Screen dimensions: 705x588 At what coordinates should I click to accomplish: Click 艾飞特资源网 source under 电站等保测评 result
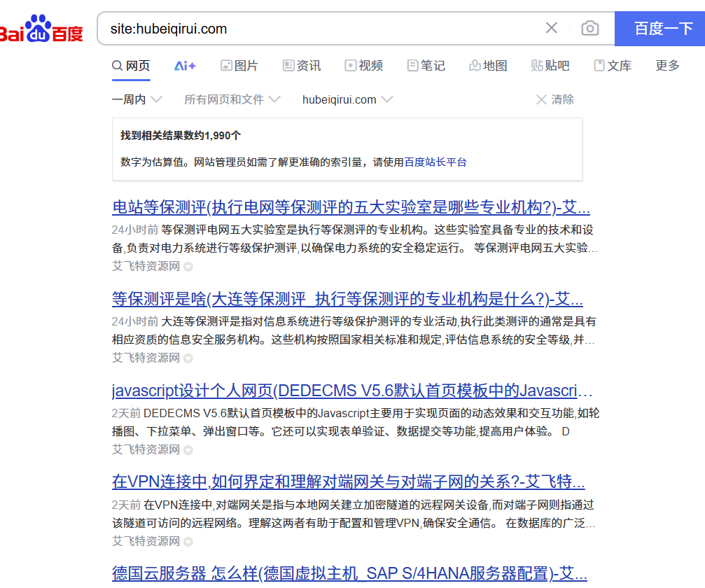(x=146, y=266)
